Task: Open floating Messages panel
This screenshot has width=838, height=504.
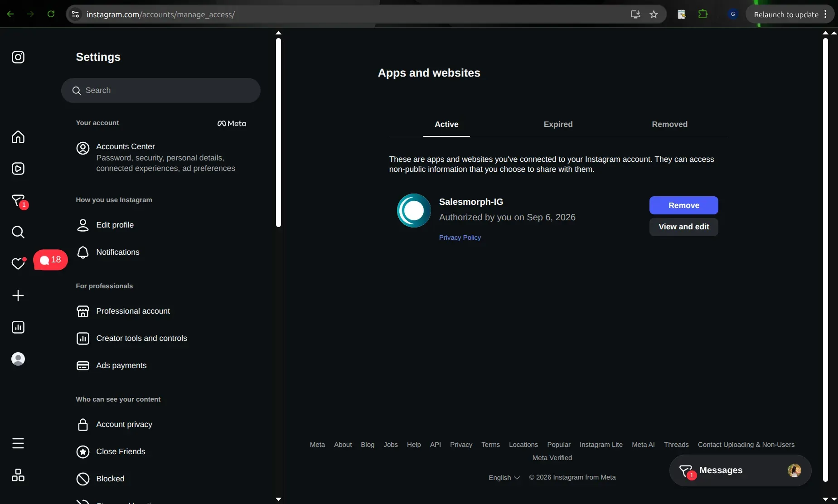Action: click(x=740, y=470)
